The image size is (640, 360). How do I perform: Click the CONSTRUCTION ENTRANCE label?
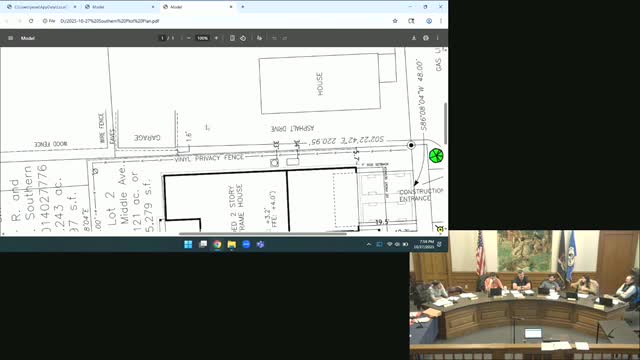click(x=421, y=195)
